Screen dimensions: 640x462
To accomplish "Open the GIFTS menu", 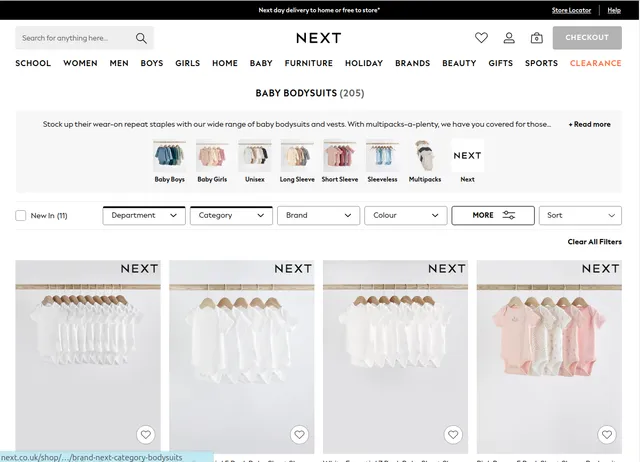I will (500, 63).
